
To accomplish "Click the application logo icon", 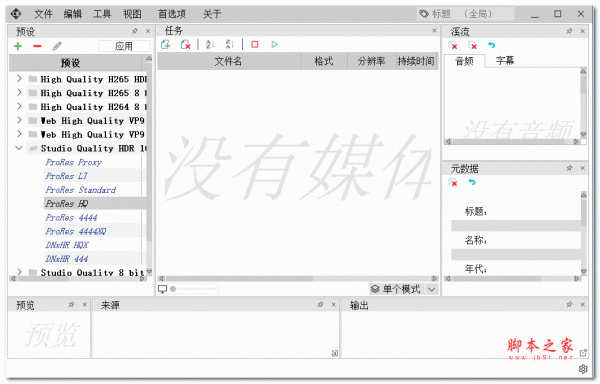I will [x=16, y=14].
